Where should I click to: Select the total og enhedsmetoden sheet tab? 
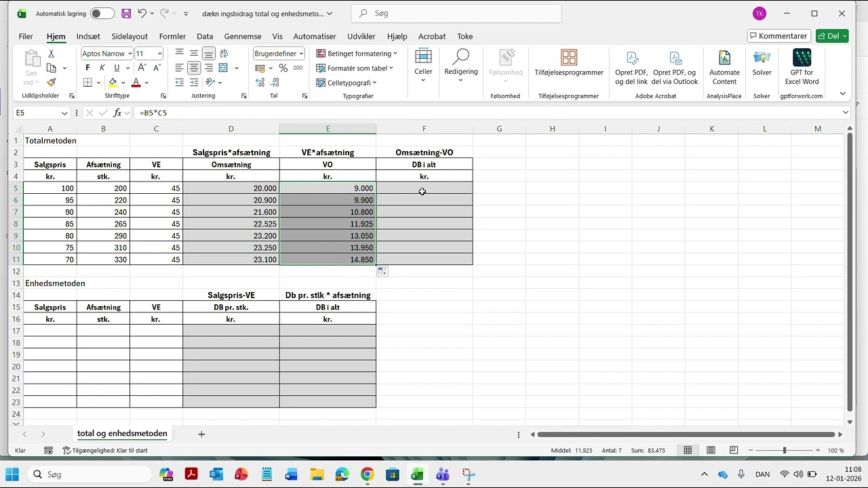coord(122,434)
